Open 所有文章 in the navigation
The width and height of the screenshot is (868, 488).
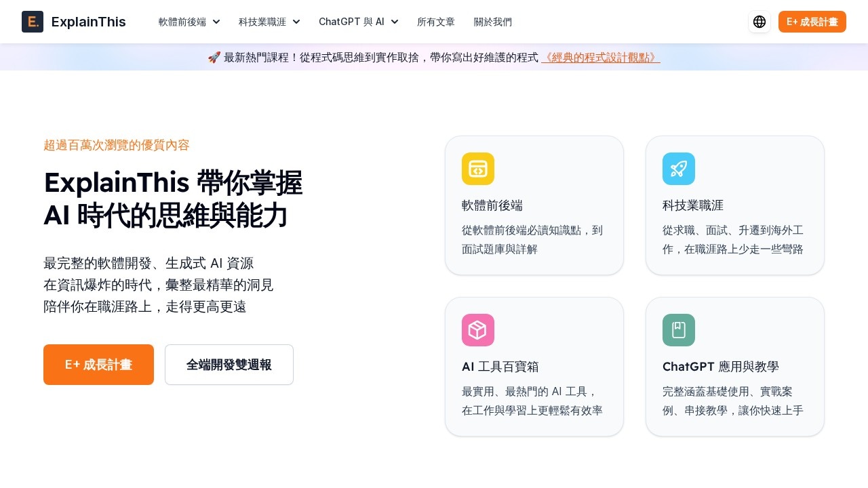436,22
